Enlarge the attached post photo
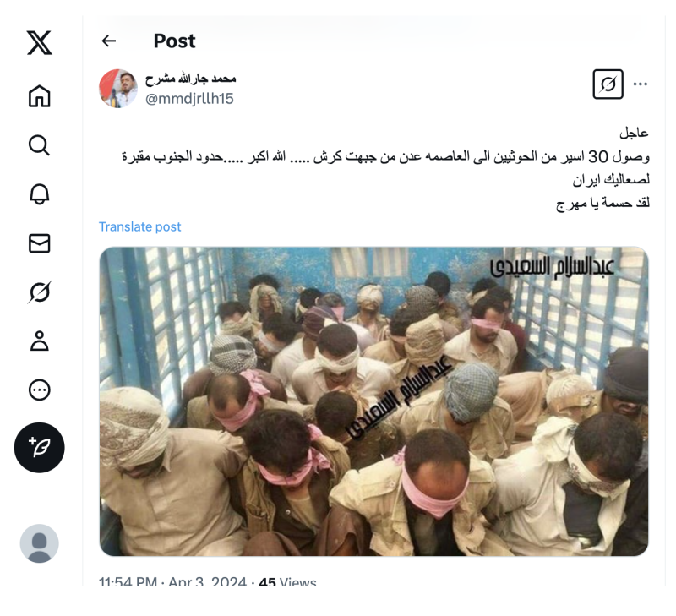Viewport: 676px width, 616px height. point(373,401)
